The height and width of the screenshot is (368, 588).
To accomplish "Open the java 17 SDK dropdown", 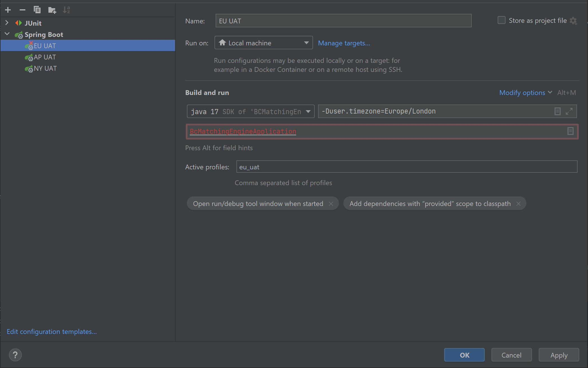I will tap(308, 111).
